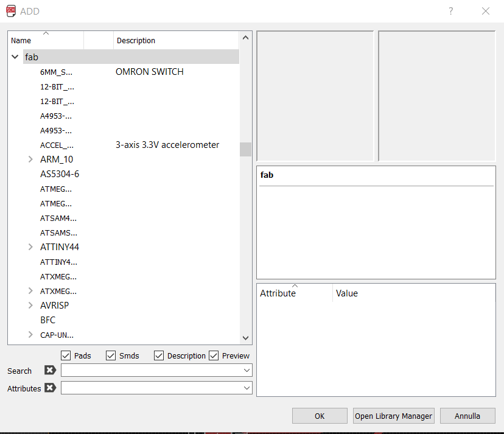Select the CAP-UN... item

[57, 335]
